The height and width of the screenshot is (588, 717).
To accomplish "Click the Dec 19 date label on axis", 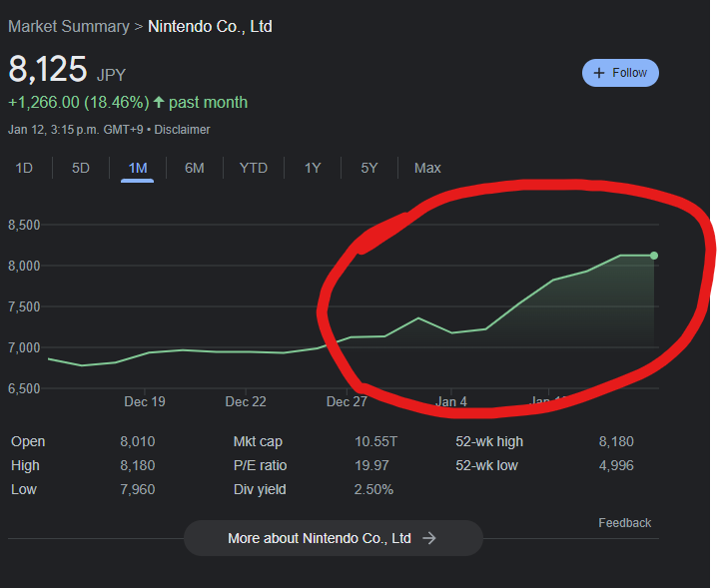I will [145, 402].
